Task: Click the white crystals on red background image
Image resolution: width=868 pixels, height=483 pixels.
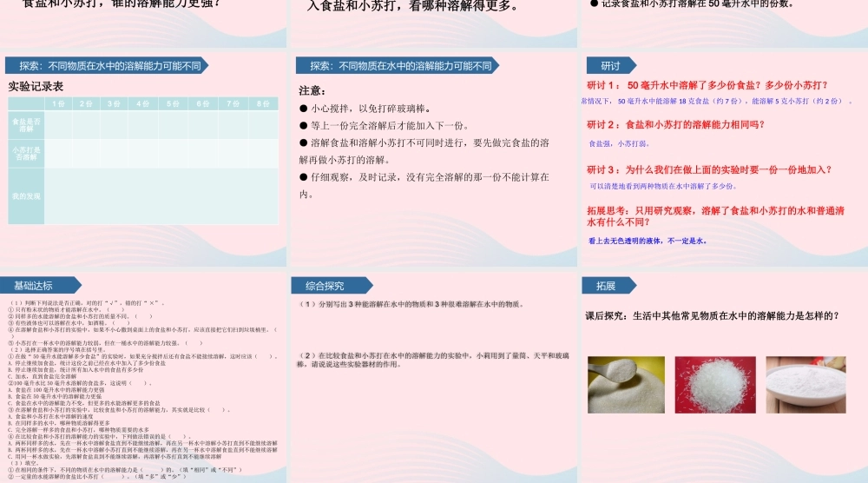Action: click(715, 385)
